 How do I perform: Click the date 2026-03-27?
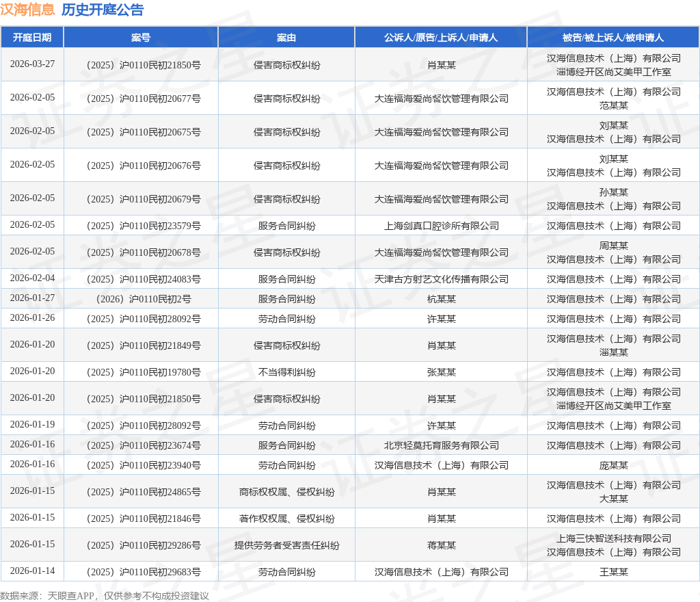[33, 64]
